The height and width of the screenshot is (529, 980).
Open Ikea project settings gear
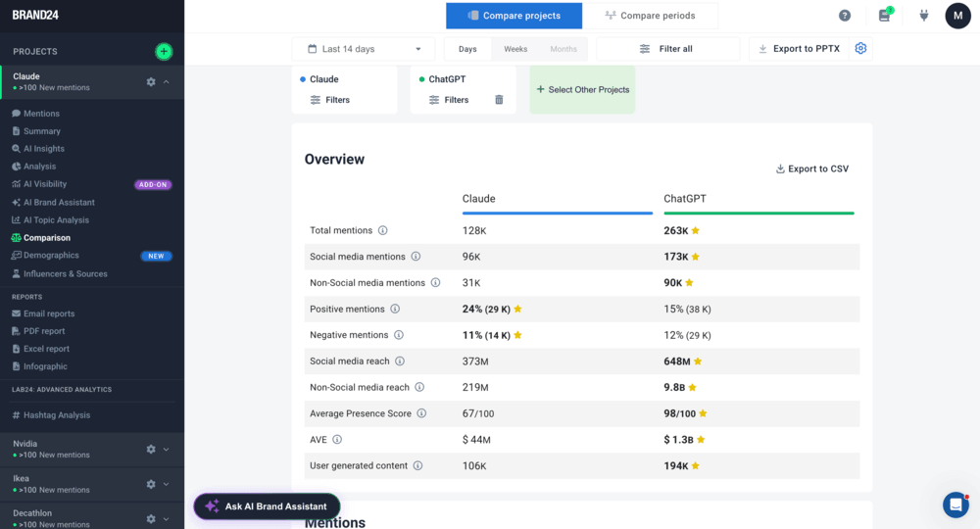151,484
